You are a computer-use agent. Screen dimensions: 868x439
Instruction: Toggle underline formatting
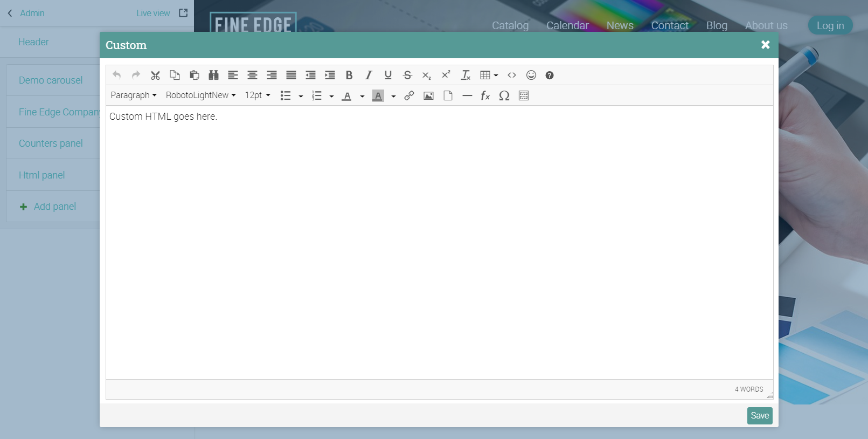click(388, 75)
